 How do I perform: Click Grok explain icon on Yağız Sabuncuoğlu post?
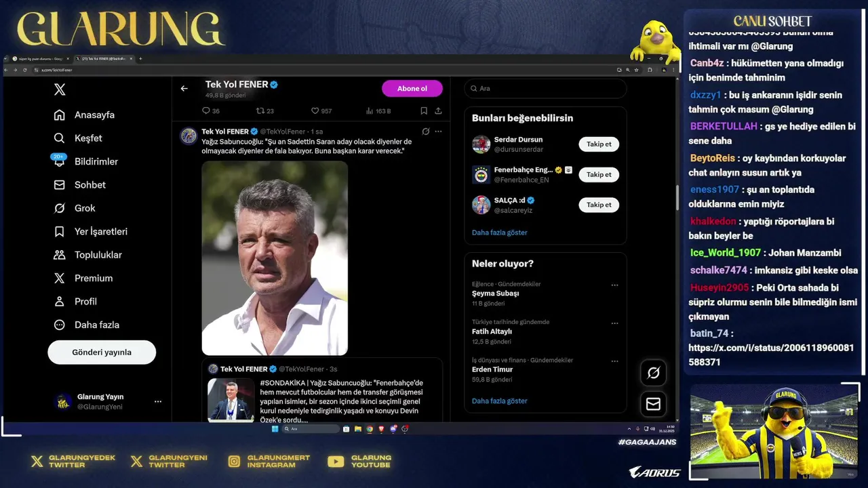click(x=425, y=131)
